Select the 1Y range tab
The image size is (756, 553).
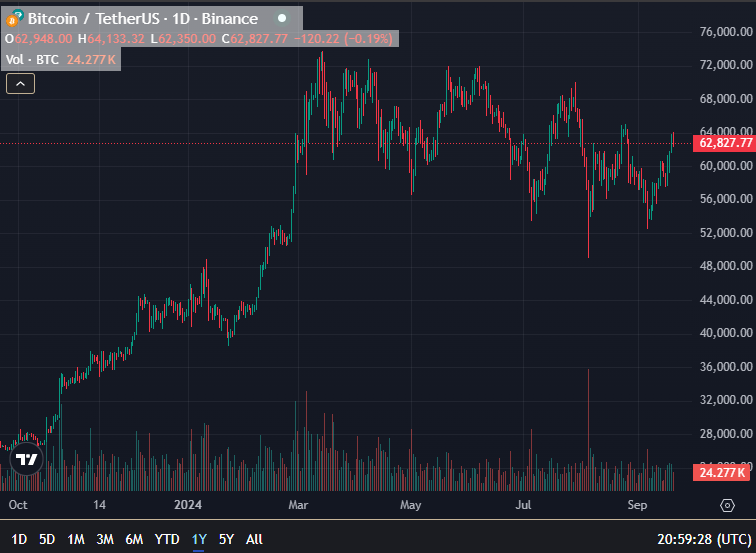coord(199,539)
